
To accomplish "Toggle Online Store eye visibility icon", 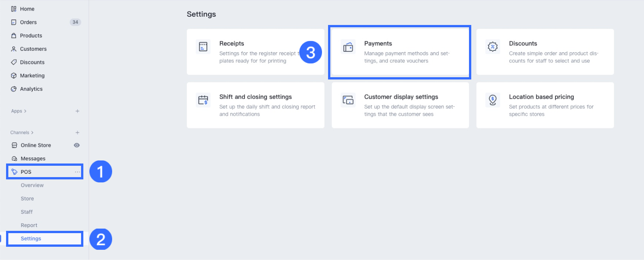I will [x=77, y=145].
